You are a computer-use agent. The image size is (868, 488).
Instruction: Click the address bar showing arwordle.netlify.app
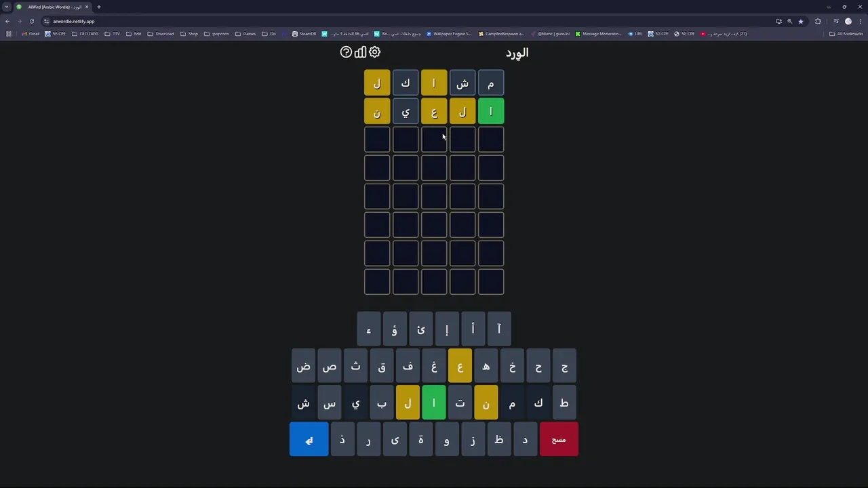pyautogui.click(x=407, y=21)
